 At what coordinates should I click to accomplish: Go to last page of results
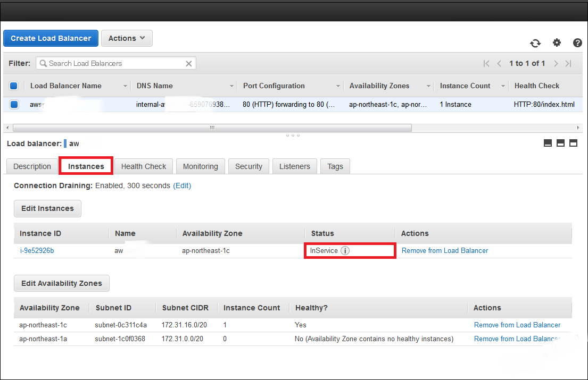click(568, 63)
